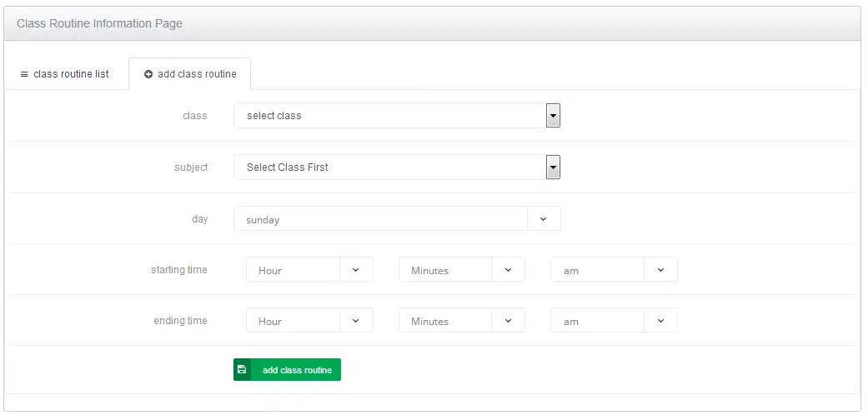Open the starting time Minutes dropdown
This screenshot has width=868, height=415.
coord(462,269)
